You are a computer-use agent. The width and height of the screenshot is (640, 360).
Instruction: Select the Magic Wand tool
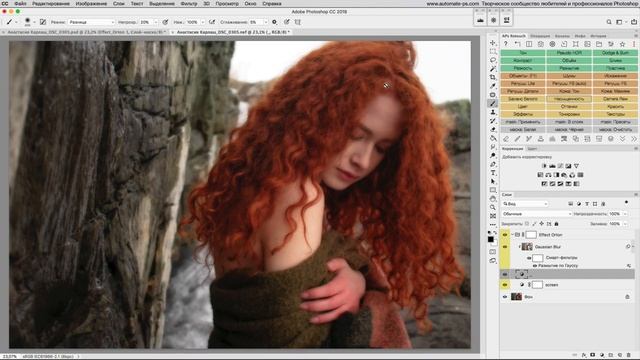click(493, 69)
